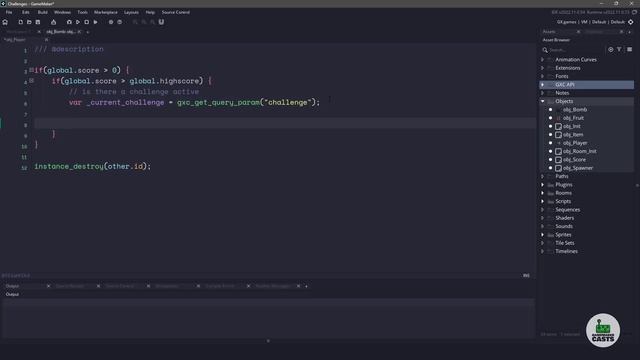Select obj_Score in the Asset Browser
The image size is (640, 360).
click(574, 160)
